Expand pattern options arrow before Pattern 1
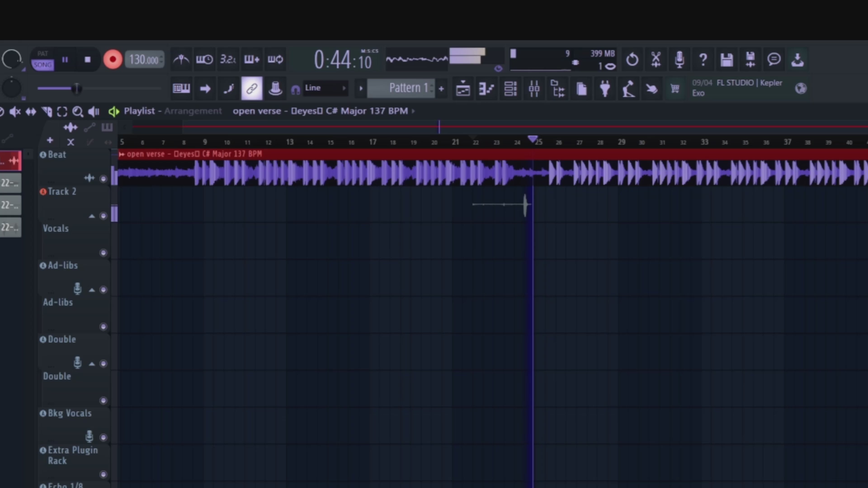The image size is (868, 488). [x=361, y=89]
